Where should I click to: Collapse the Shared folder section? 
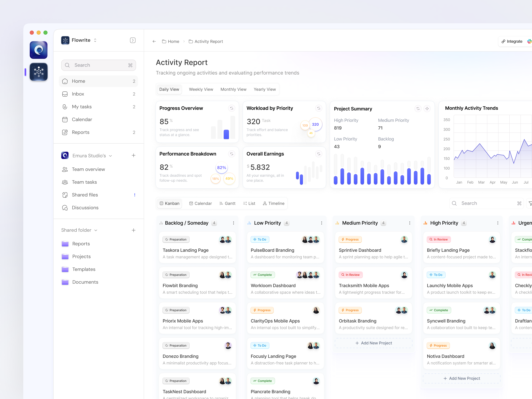96,230
